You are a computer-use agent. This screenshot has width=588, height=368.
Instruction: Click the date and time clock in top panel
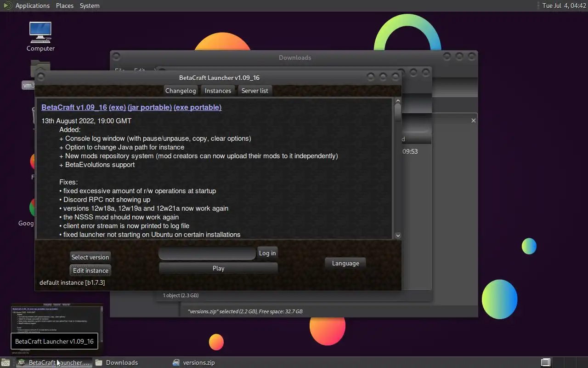(564, 6)
